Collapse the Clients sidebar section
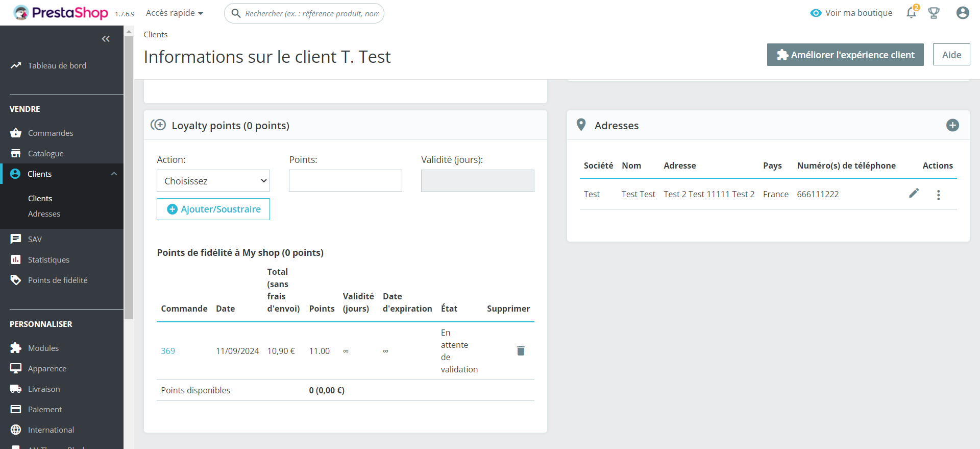The width and height of the screenshot is (980, 449). 114,174
